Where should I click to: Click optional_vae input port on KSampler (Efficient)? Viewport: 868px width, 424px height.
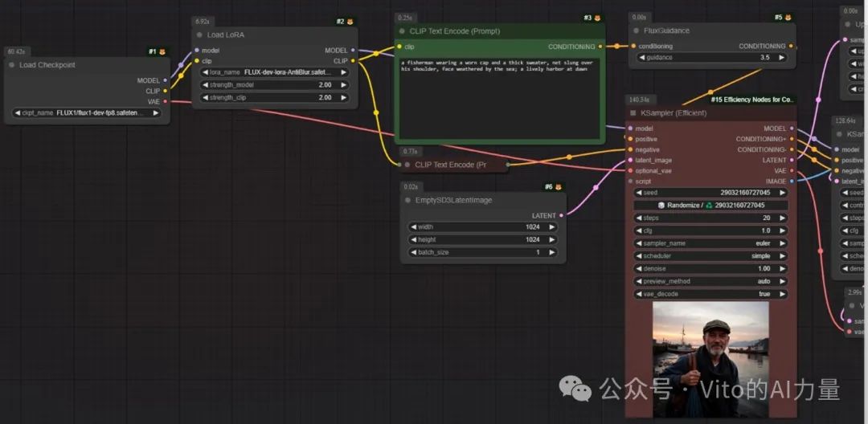(x=631, y=170)
